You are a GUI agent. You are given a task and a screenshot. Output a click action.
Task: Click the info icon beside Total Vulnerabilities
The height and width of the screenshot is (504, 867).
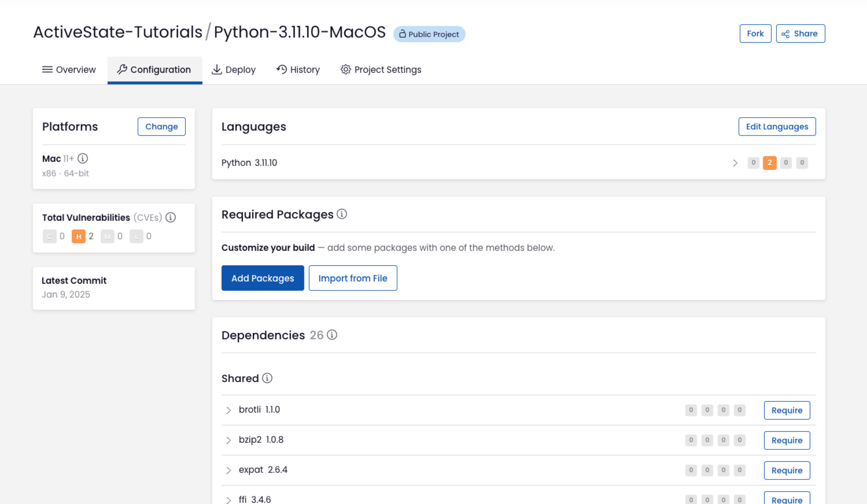click(x=171, y=218)
